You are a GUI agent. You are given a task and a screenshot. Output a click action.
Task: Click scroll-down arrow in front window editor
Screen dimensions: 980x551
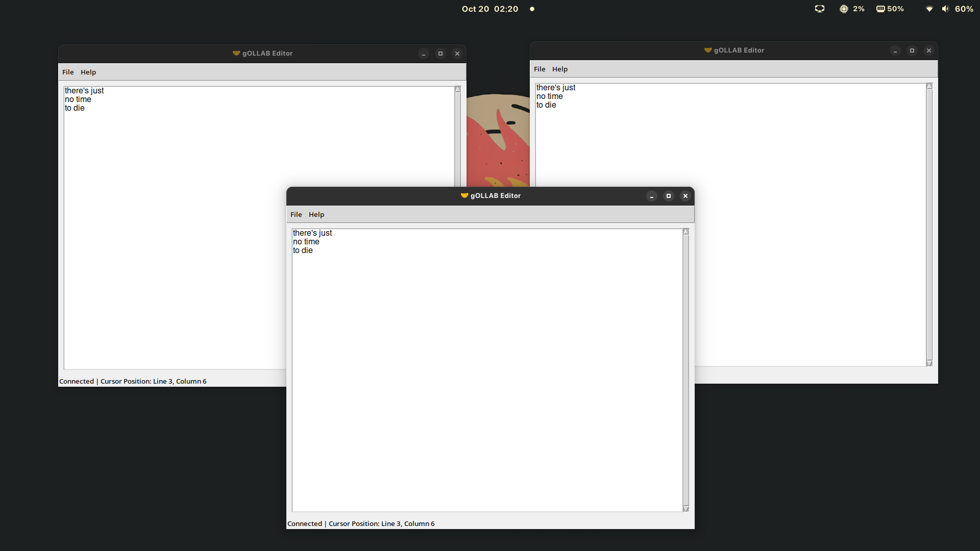tap(686, 509)
